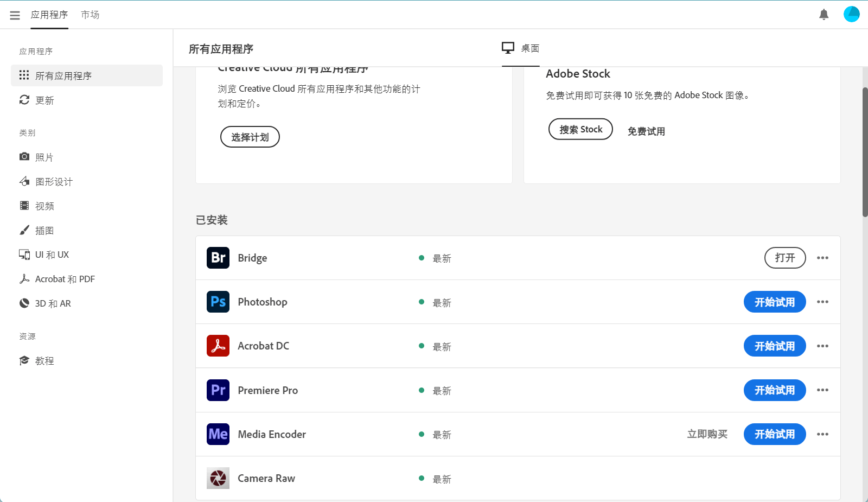Click the camera icon beside 照片
The image size is (868, 502).
pyautogui.click(x=24, y=156)
